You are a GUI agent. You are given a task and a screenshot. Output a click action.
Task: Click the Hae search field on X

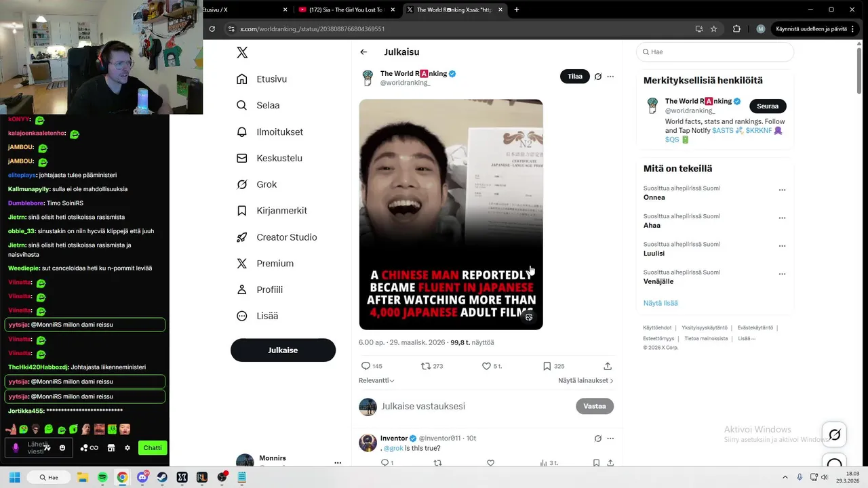pyautogui.click(x=715, y=52)
